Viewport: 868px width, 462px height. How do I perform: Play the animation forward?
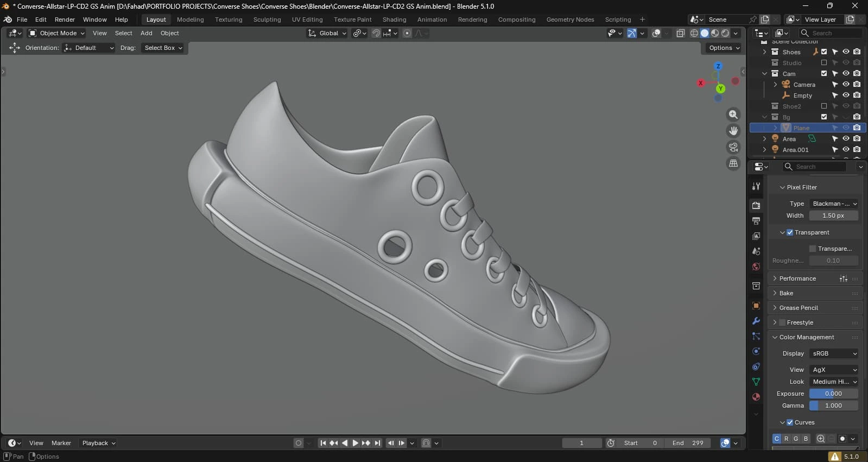[x=355, y=443]
